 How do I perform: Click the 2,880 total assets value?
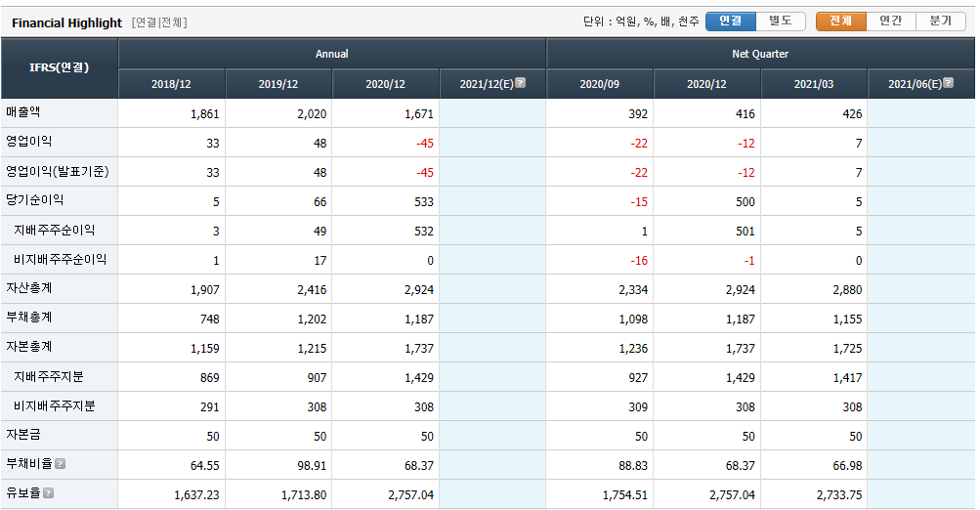[x=847, y=290]
